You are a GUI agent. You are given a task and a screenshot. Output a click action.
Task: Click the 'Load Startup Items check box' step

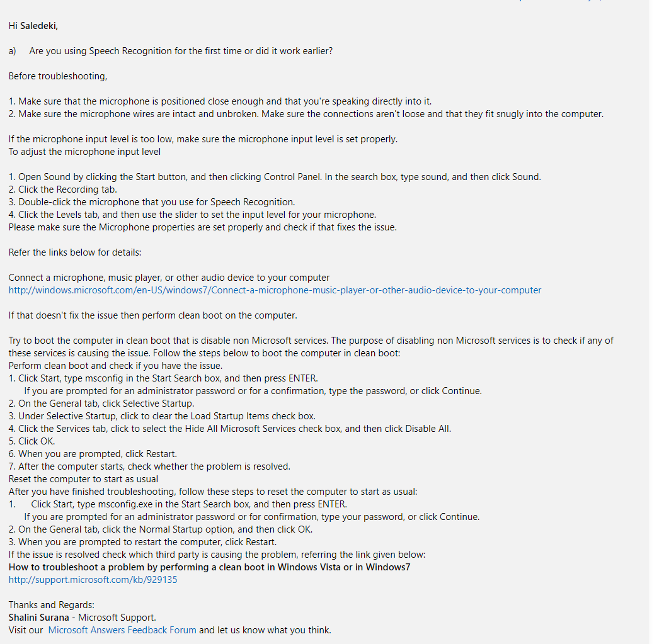click(162, 416)
